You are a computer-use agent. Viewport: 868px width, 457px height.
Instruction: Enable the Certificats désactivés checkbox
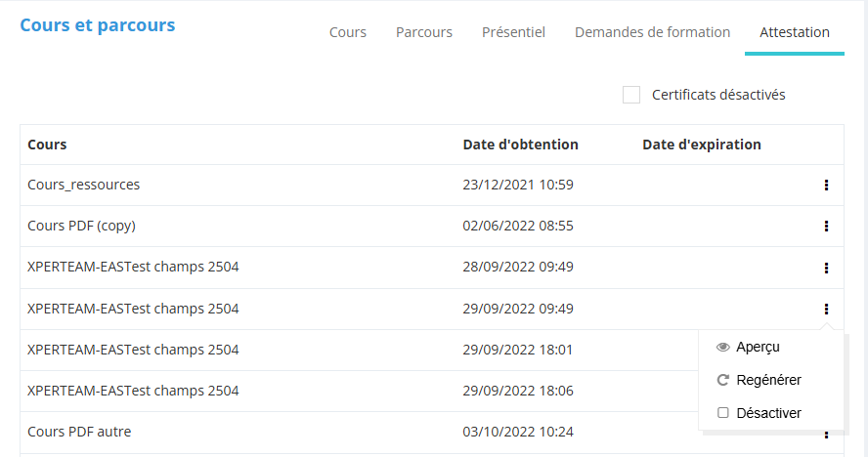631,95
